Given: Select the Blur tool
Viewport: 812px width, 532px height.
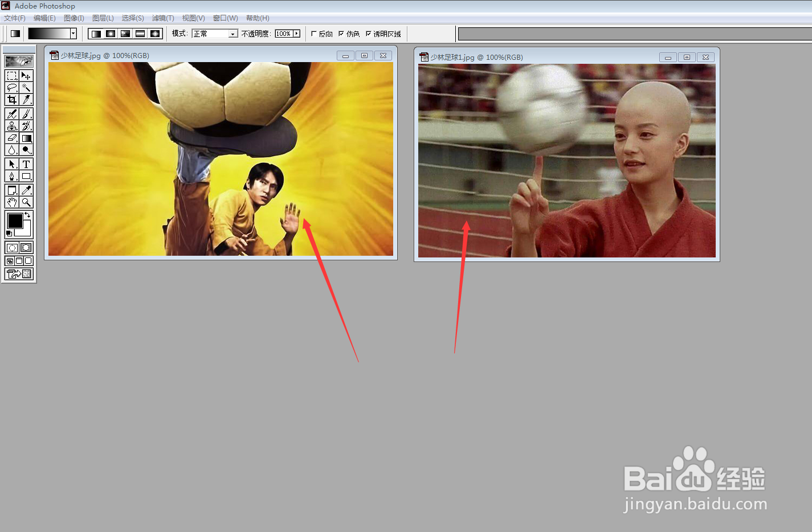Looking at the screenshot, I should tap(12, 150).
